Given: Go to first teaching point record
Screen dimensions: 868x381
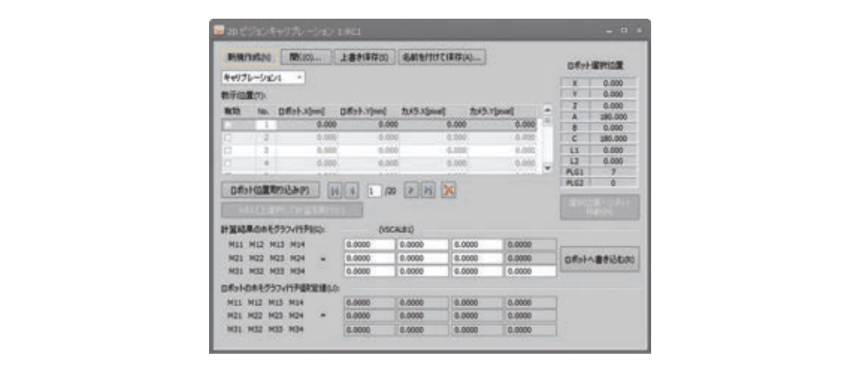Looking at the screenshot, I should 334,190.
